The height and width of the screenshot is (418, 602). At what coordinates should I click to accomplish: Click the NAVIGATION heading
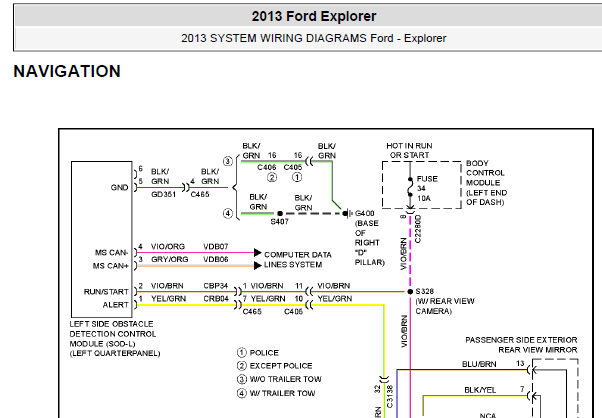67,71
